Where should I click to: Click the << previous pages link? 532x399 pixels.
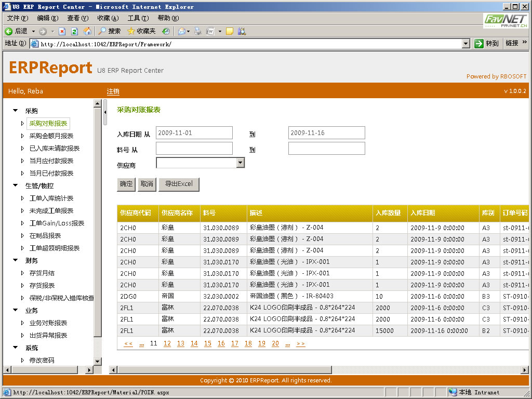point(128,344)
